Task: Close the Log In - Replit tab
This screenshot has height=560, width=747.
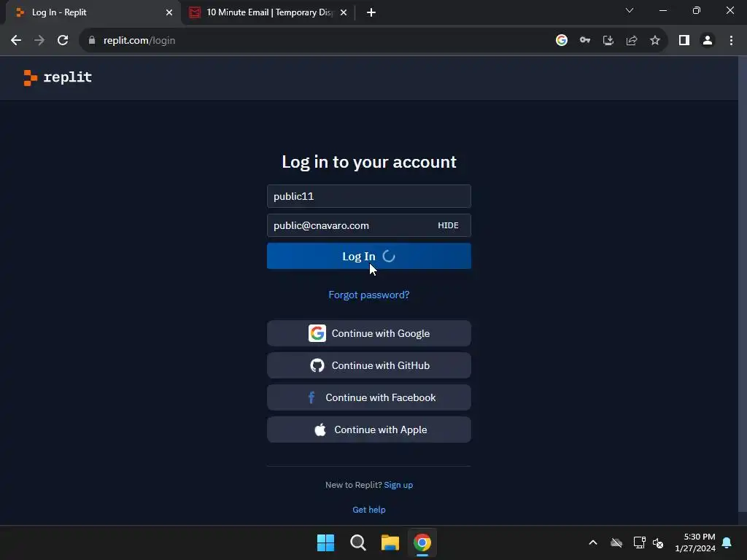Action: (x=169, y=12)
